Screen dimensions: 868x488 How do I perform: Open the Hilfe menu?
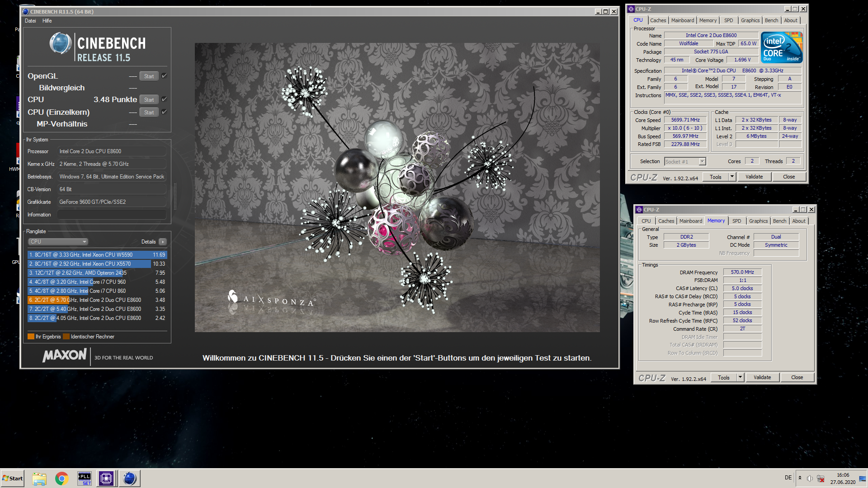point(47,21)
